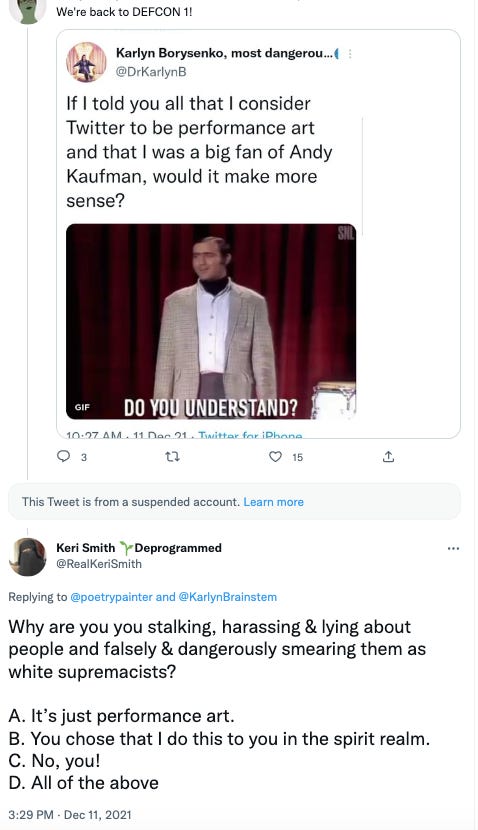Click the quoted tweet text about performance art

point(199,152)
